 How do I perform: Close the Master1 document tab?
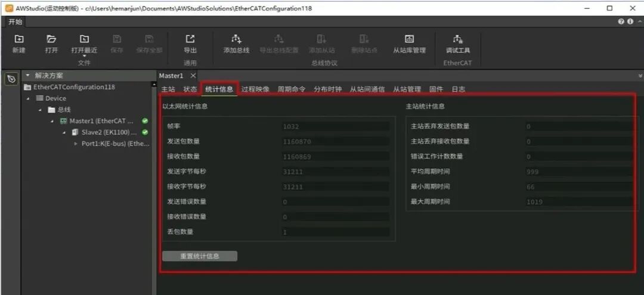tap(193, 76)
